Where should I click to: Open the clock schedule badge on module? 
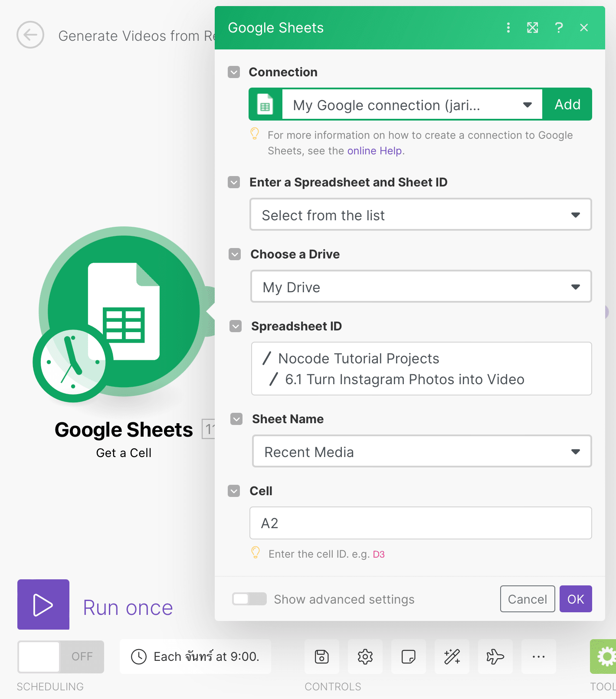tap(73, 362)
